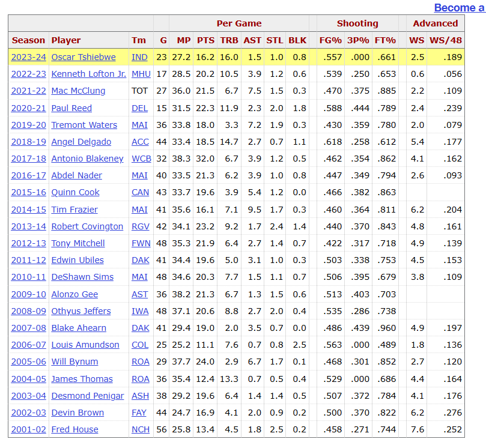The height and width of the screenshot is (448, 486).
Task: Click the WS/48 column header
Action: pos(446,40)
